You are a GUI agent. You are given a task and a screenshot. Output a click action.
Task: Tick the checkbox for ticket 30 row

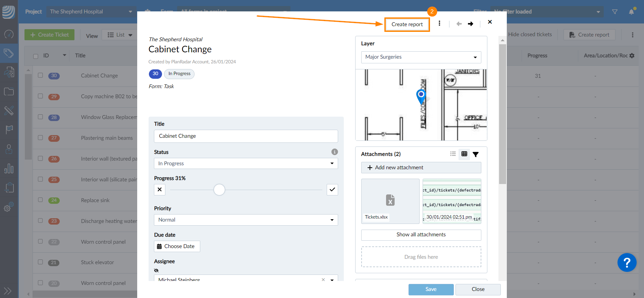[41, 75]
